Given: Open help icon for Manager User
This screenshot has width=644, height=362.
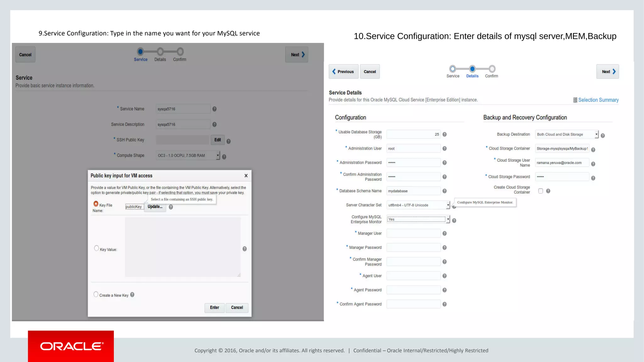Looking at the screenshot, I should [445, 233].
